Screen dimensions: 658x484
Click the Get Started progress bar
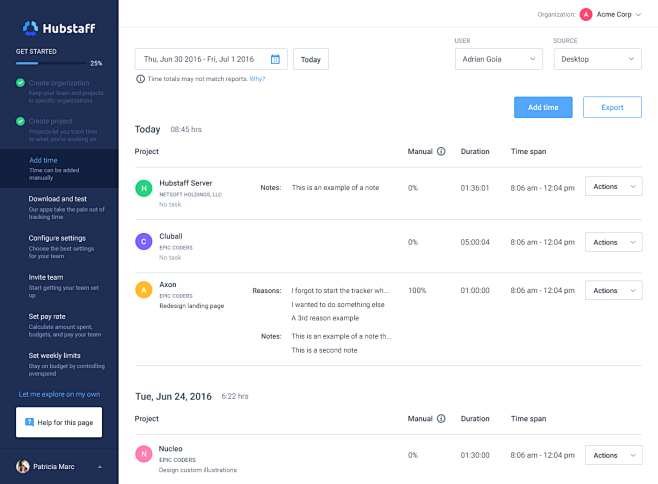tap(51, 63)
